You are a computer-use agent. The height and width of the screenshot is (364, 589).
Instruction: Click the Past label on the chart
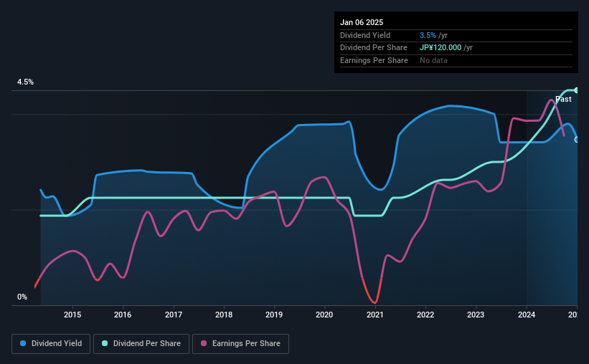pos(563,99)
